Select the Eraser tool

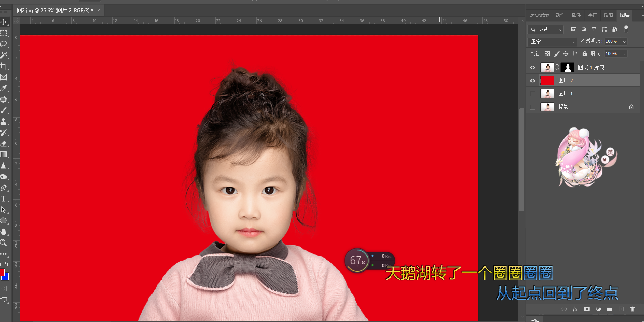(x=4, y=144)
